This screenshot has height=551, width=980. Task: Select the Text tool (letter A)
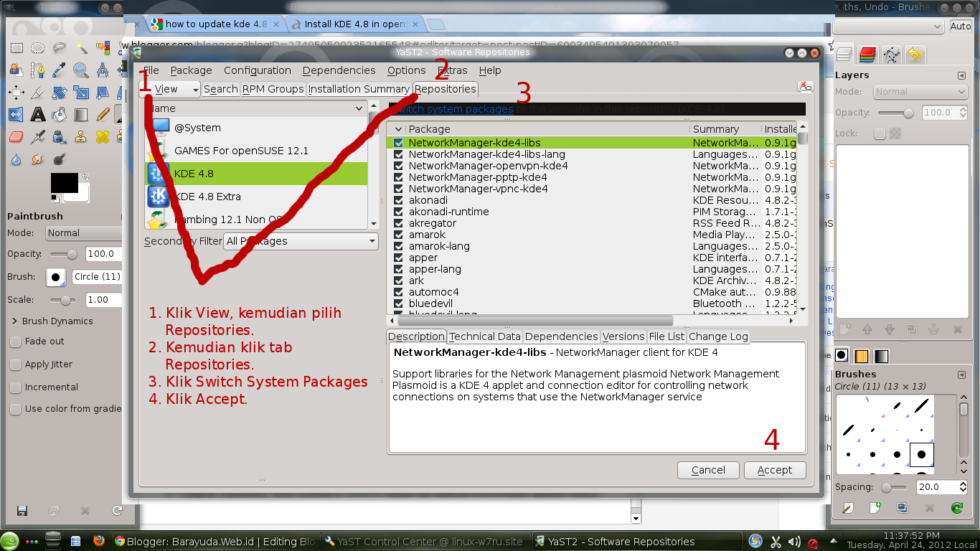38,115
